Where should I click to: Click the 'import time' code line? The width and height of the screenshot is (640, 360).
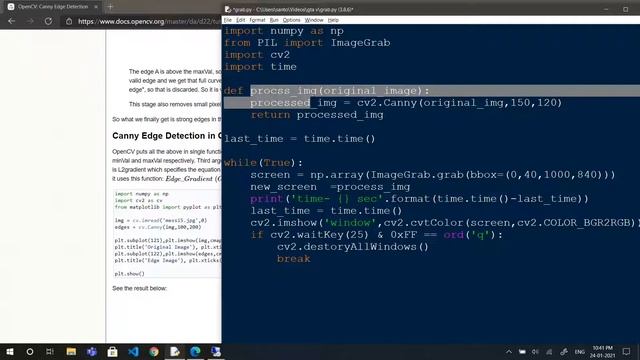coord(260,67)
